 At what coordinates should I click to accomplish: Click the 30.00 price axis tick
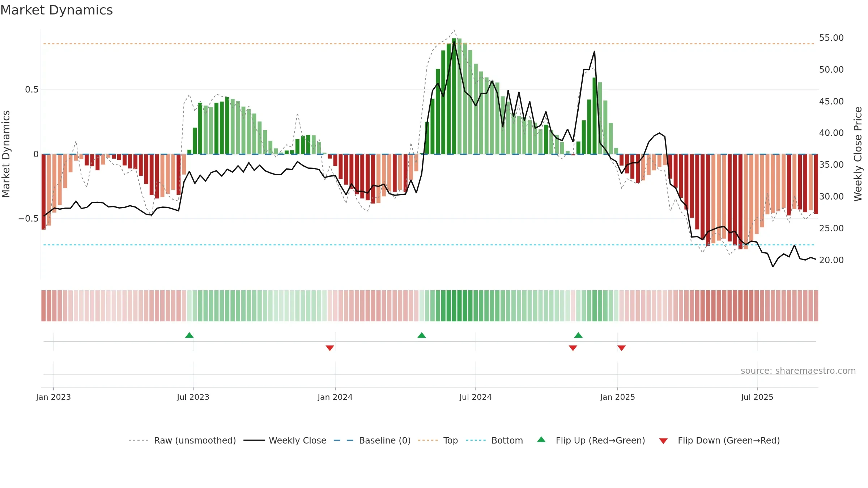(831, 196)
